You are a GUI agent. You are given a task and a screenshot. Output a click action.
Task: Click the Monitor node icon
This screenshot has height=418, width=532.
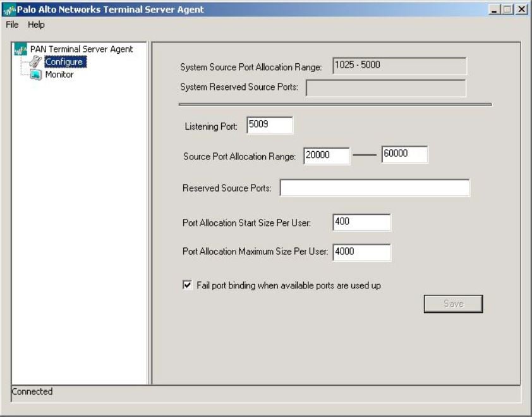point(35,75)
